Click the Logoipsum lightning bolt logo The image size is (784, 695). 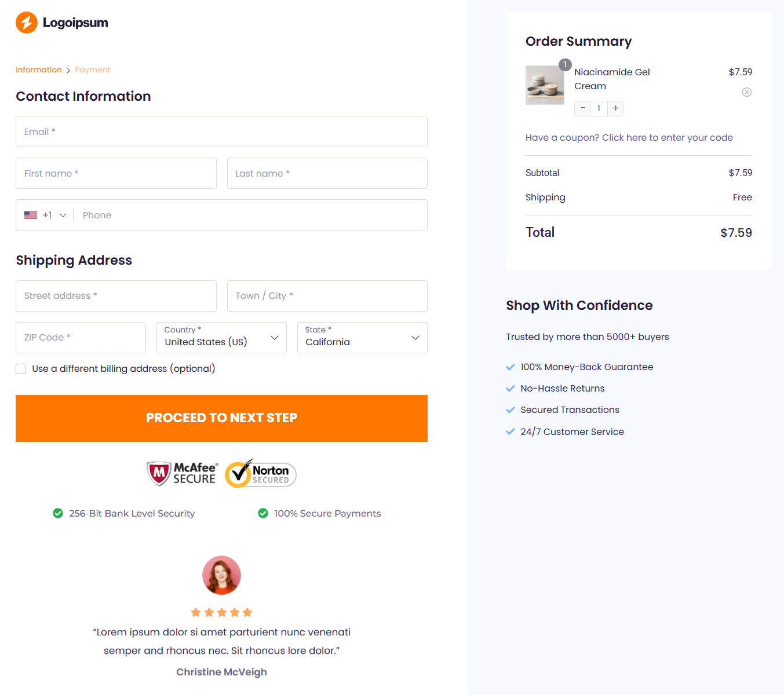click(27, 23)
